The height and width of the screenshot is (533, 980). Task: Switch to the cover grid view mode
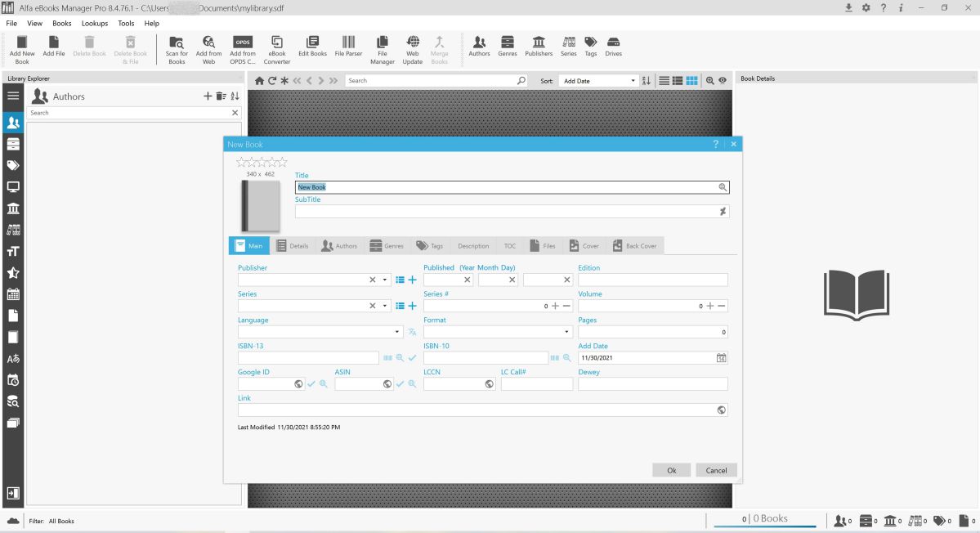(691, 81)
